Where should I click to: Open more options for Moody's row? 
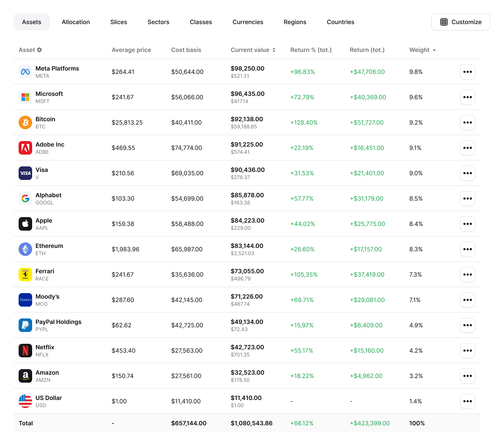[x=468, y=300]
